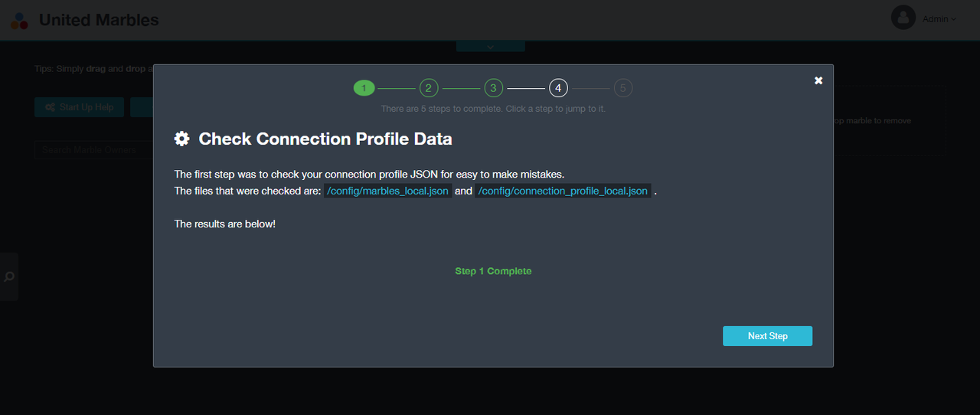Go to step 4 circle

pyautogui.click(x=558, y=88)
